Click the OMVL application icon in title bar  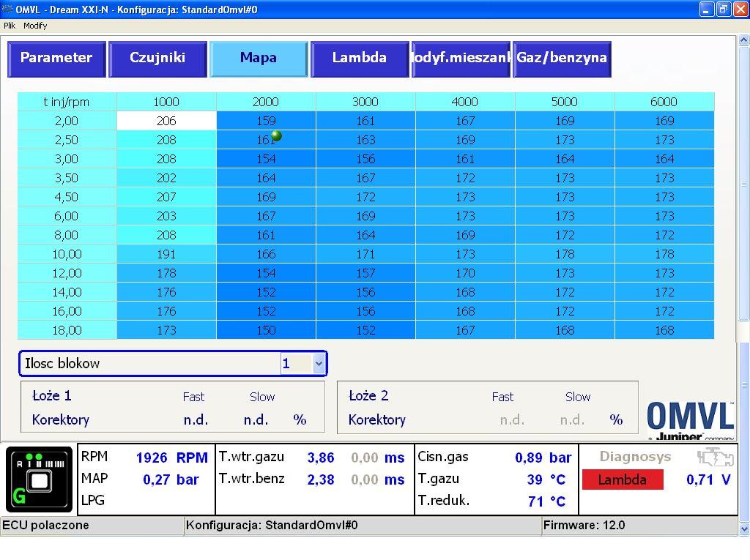tap(7, 9)
